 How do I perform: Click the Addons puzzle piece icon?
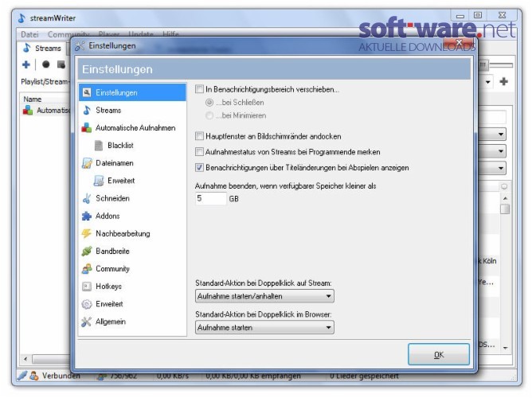[x=87, y=216]
